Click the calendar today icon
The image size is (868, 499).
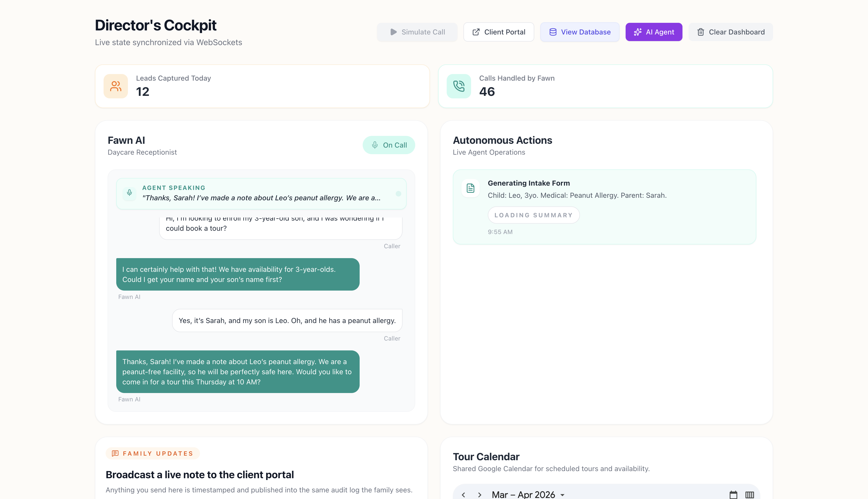pos(733,494)
